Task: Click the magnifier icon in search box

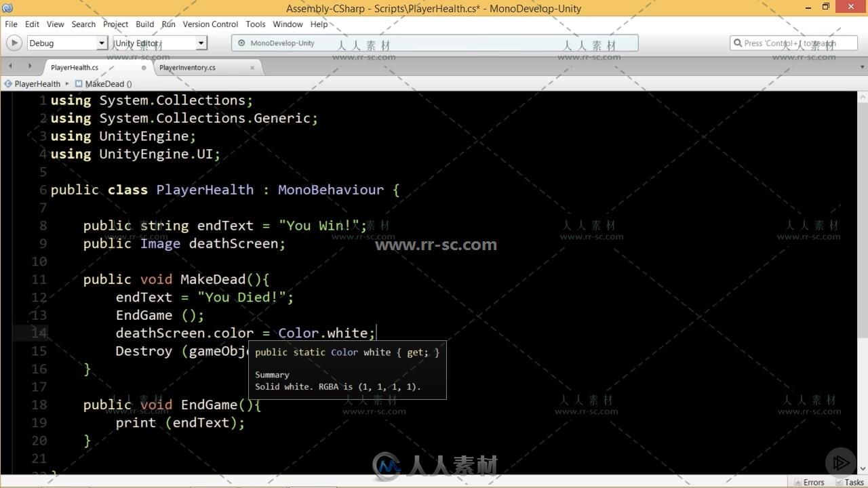Action: coord(738,43)
